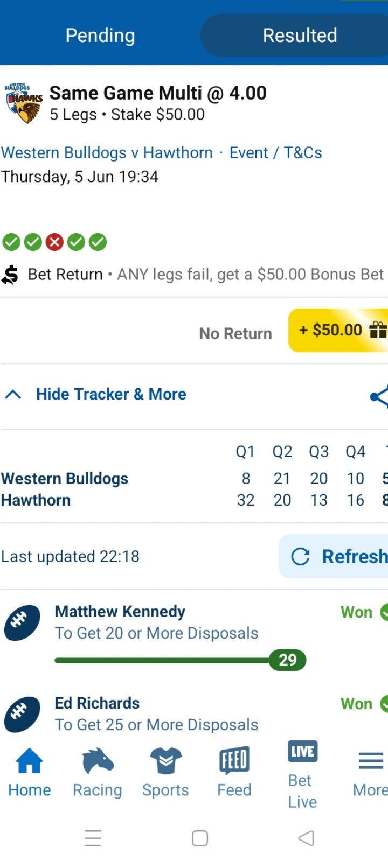Open the More hamburger menu
This screenshot has width=388, height=868.
tap(371, 761)
